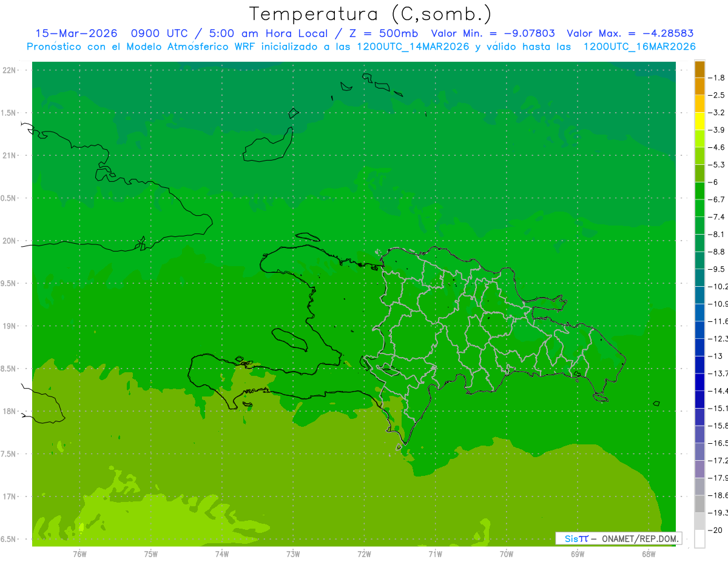
Task: Click the '74W' longitude axis label
Action: pyautogui.click(x=221, y=554)
